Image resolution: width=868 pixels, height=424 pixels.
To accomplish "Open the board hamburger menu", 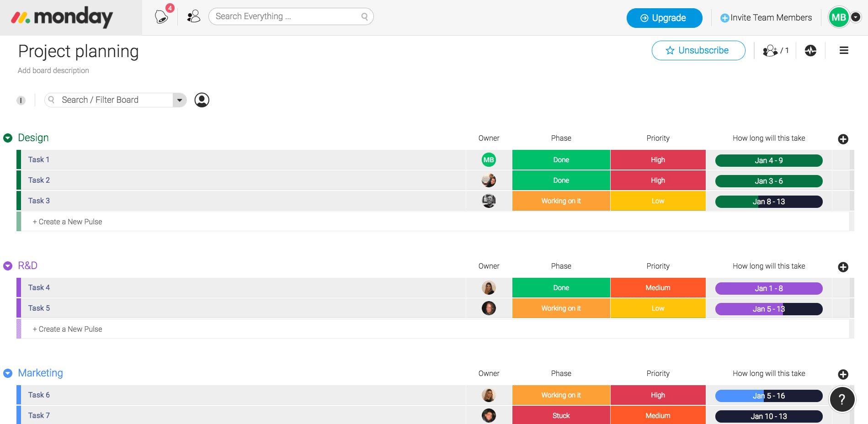I will pyautogui.click(x=844, y=51).
